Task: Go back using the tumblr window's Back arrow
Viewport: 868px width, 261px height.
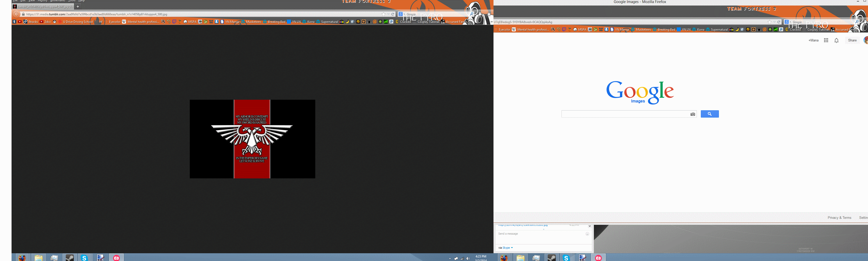Action: click(x=16, y=14)
